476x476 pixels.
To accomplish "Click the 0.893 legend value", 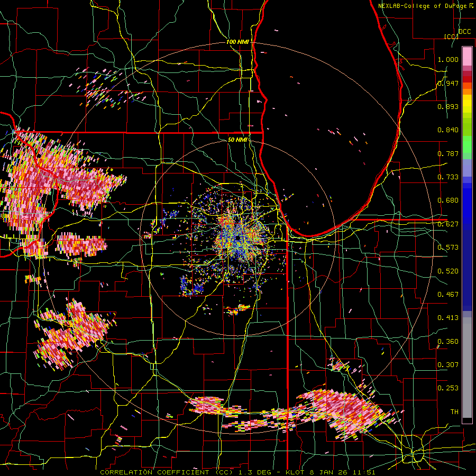I will [x=448, y=106].
